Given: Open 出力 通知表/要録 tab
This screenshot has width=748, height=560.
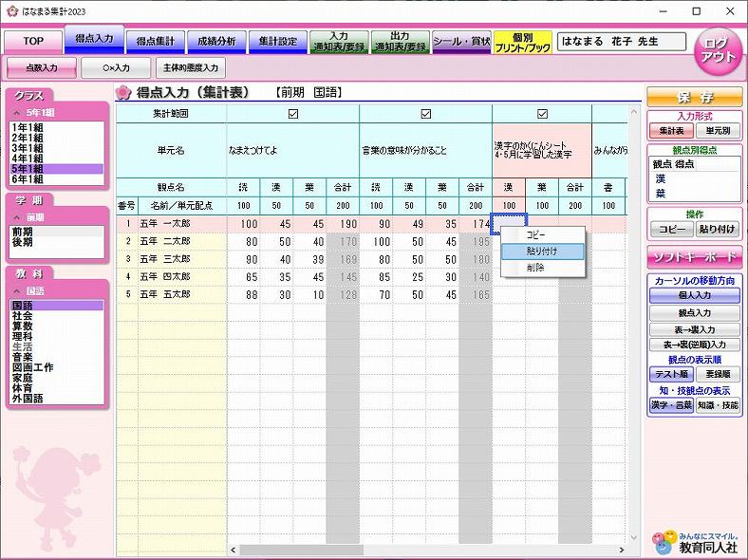Looking at the screenshot, I should pos(401,42).
